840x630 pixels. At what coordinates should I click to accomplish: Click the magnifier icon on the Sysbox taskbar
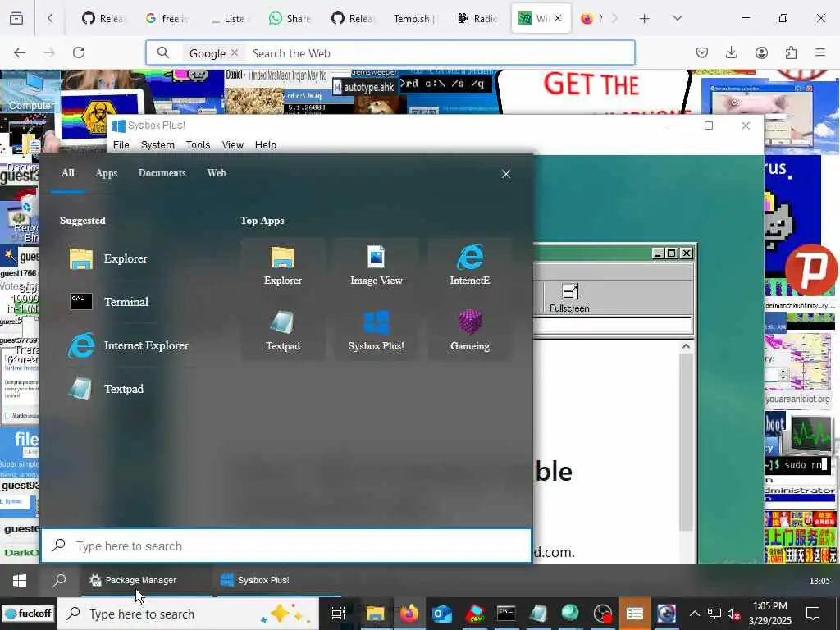[59, 581]
